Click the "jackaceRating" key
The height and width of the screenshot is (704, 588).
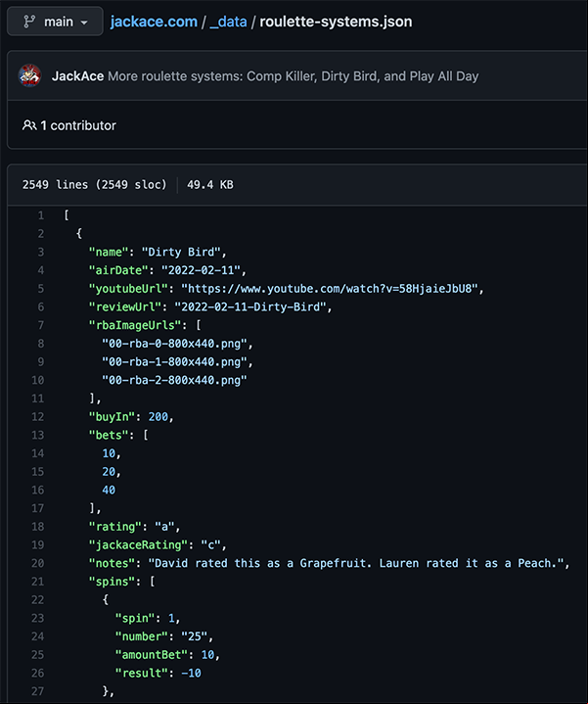pyautogui.click(x=138, y=545)
